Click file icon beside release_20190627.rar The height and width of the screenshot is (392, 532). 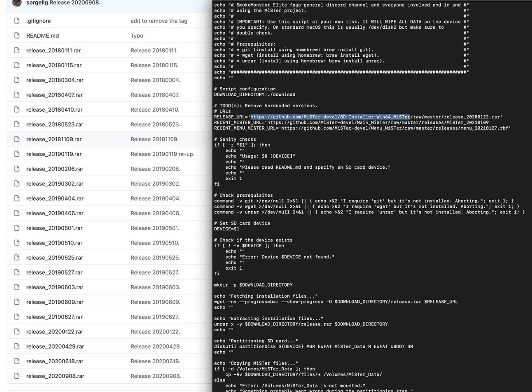pyautogui.click(x=16, y=317)
